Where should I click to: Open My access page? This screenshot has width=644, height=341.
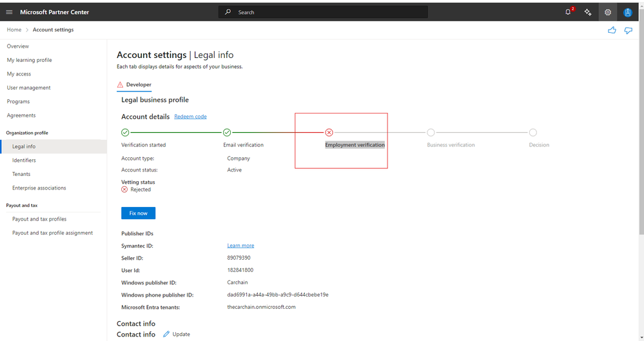[x=19, y=74]
